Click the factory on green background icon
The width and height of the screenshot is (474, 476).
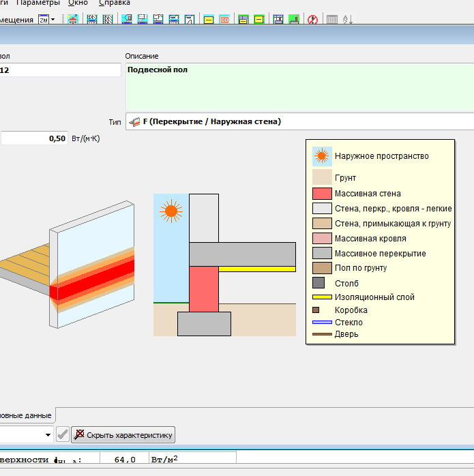coord(294,19)
